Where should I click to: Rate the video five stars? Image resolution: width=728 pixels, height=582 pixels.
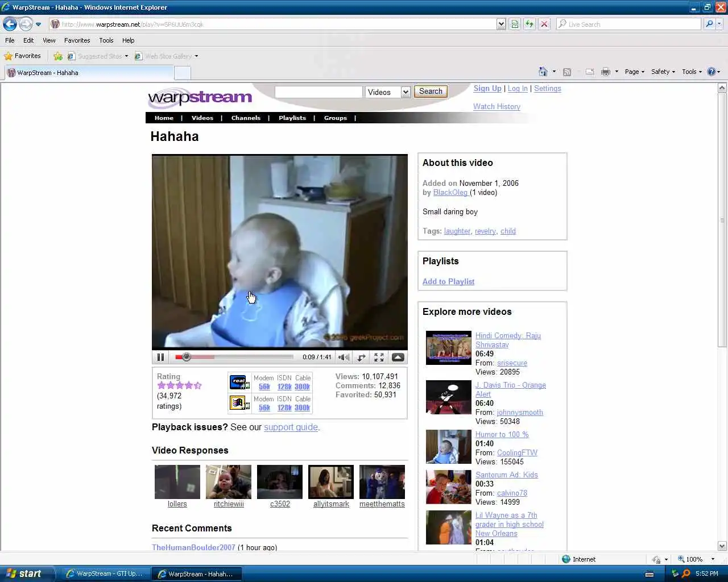[x=198, y=385]
